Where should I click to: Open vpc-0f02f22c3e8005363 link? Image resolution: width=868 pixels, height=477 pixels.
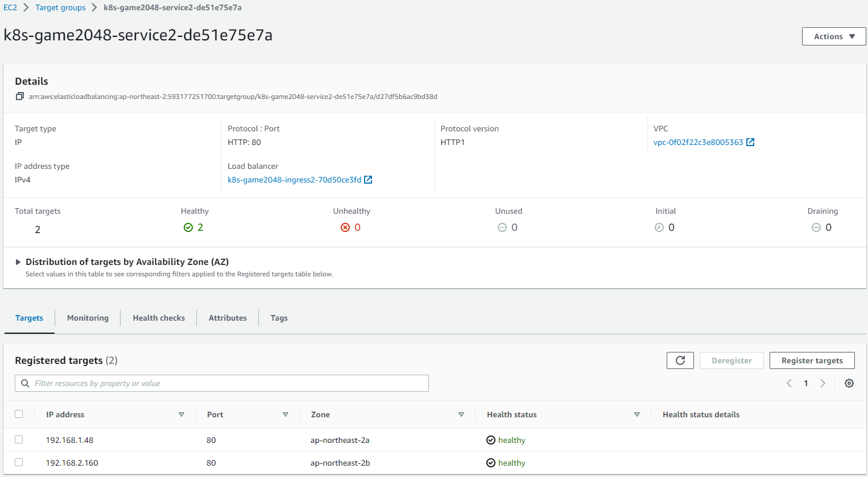[698, 142]
